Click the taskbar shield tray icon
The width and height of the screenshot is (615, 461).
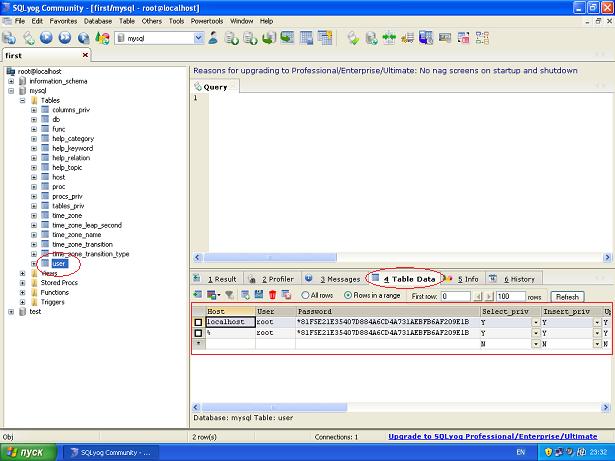coord(548,452)
